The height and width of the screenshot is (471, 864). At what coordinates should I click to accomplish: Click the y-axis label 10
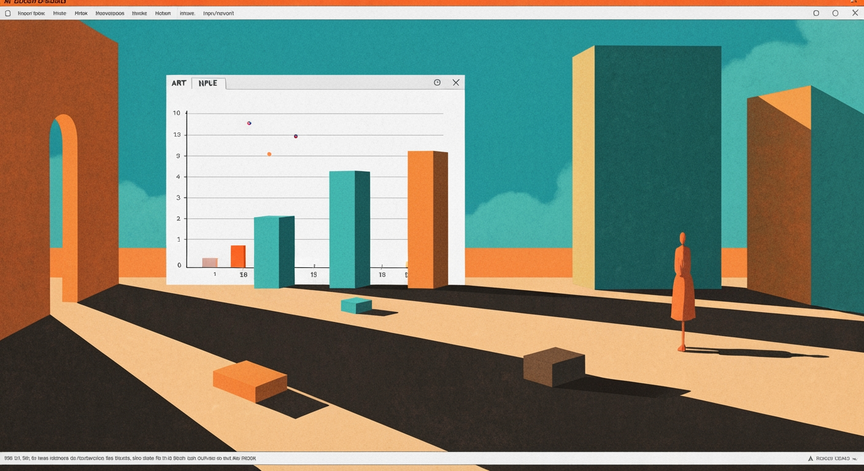click(177, 113)
